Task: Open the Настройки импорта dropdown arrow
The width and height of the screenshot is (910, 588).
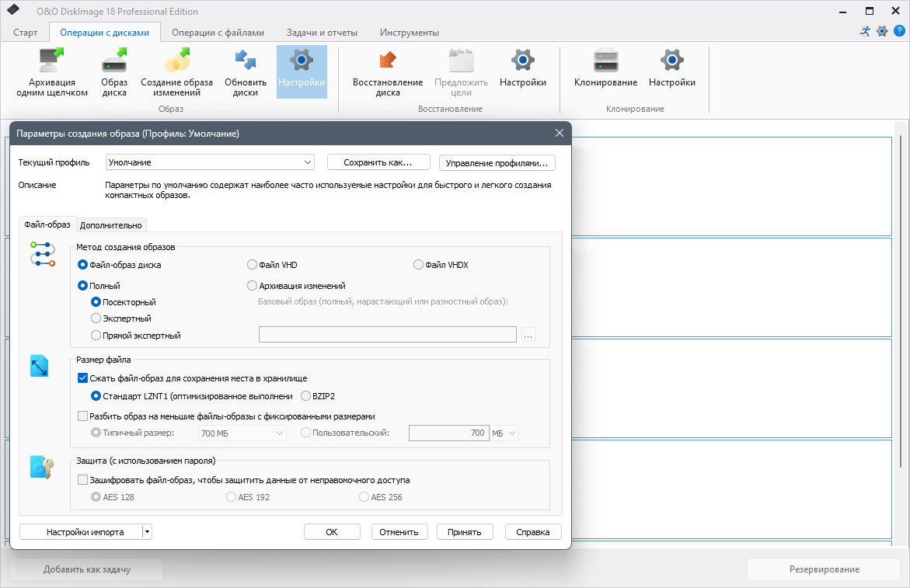Action: (x=148, y=532)
